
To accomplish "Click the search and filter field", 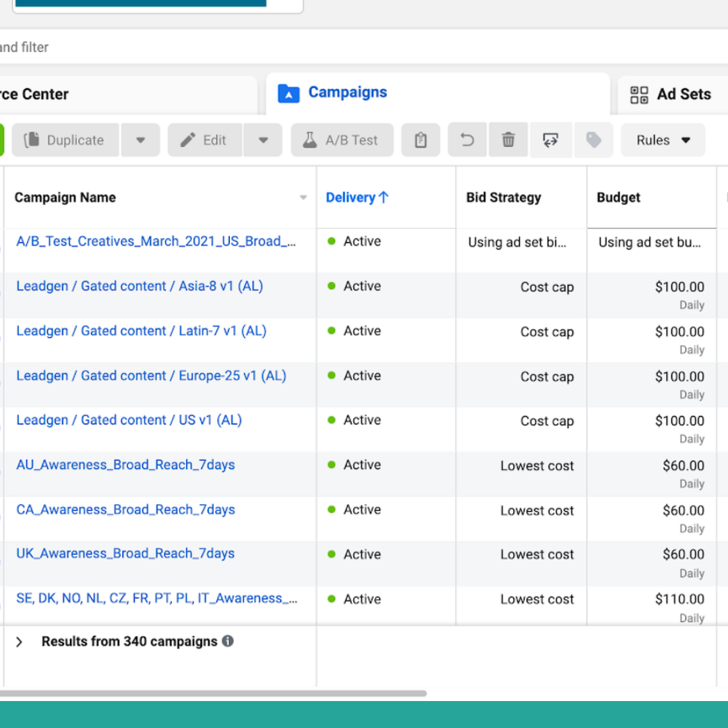I will [x=364, y=47].
